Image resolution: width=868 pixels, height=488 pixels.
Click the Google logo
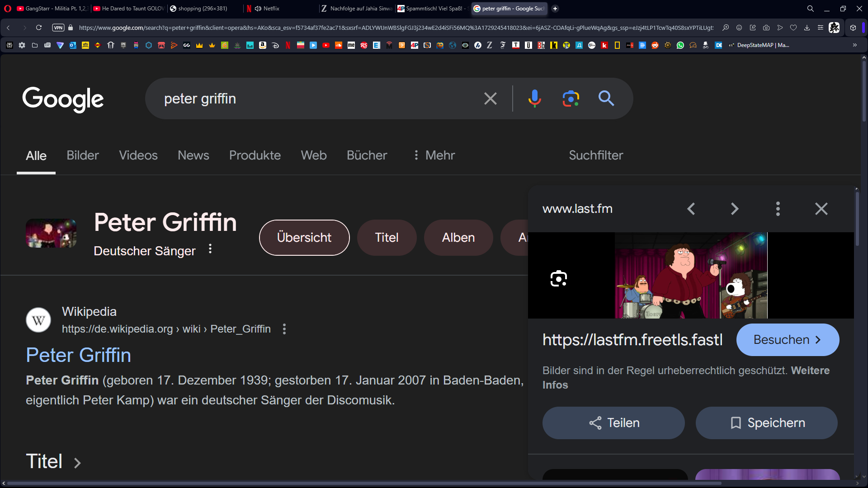[x=63, y=99]
